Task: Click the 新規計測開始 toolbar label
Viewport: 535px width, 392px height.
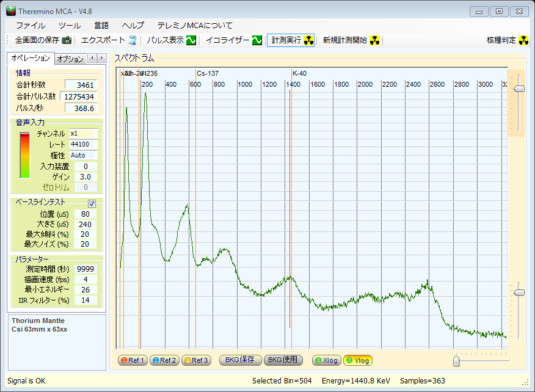Action: pyautogui.click(x=345, y=40)
